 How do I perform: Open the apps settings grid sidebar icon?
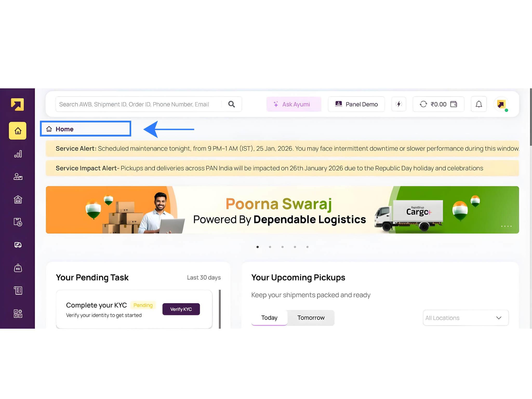point(18,314)
